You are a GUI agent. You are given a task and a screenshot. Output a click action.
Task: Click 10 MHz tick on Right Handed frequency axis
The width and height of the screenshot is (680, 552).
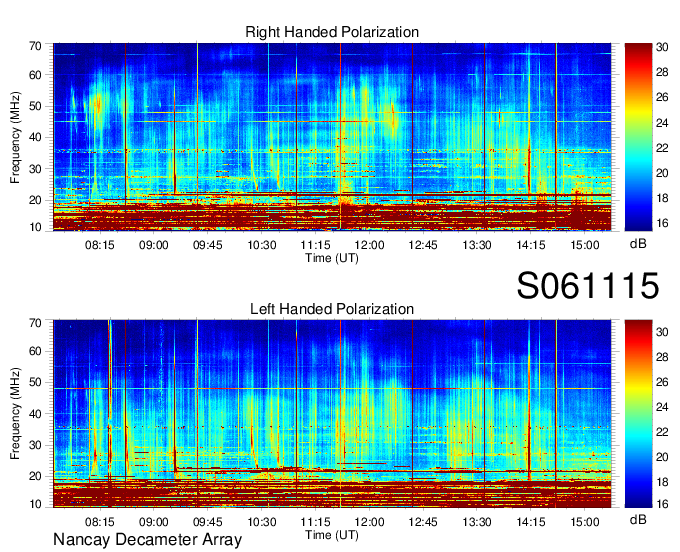(x=35, y=227)
